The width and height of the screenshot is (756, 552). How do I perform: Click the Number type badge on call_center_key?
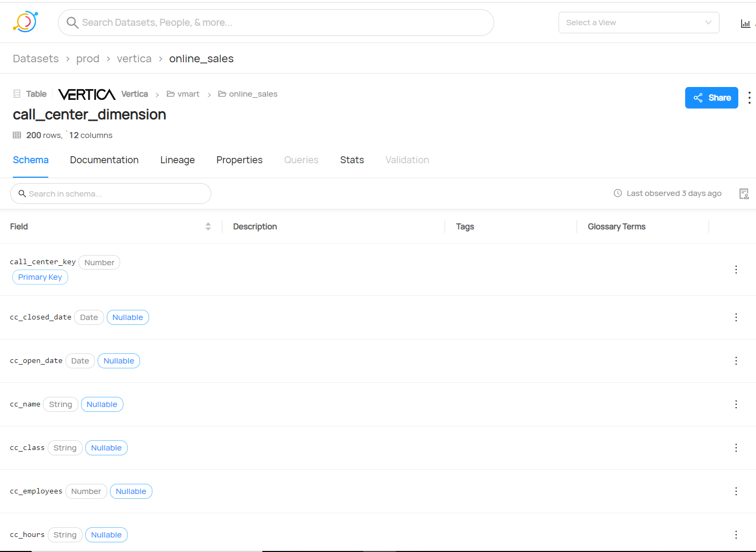coord(99,263)
